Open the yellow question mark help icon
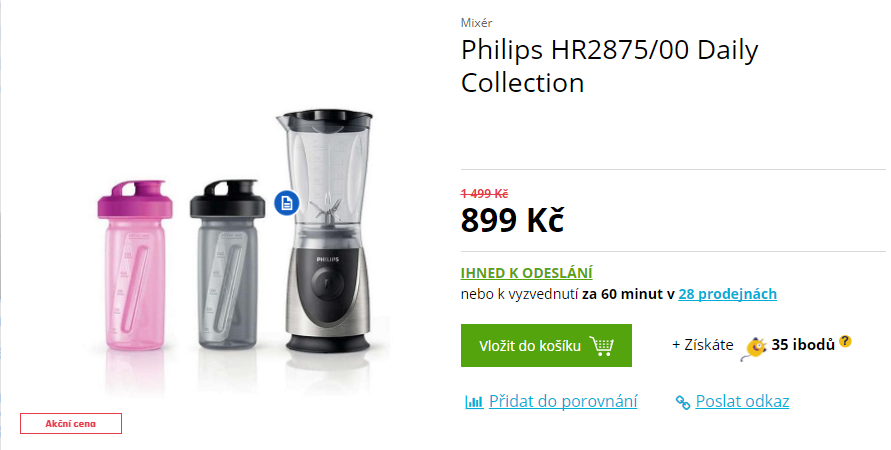 (846, 341)
